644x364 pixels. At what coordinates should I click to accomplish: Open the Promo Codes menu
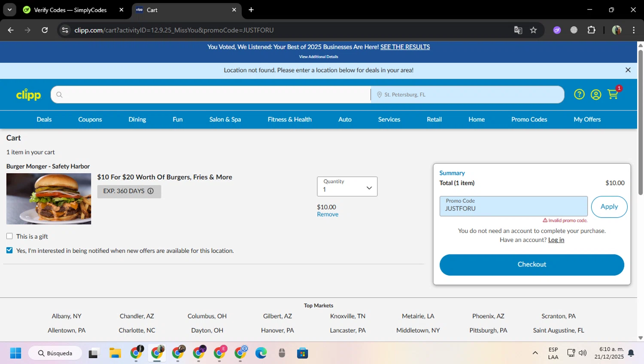tap(529, 119)
